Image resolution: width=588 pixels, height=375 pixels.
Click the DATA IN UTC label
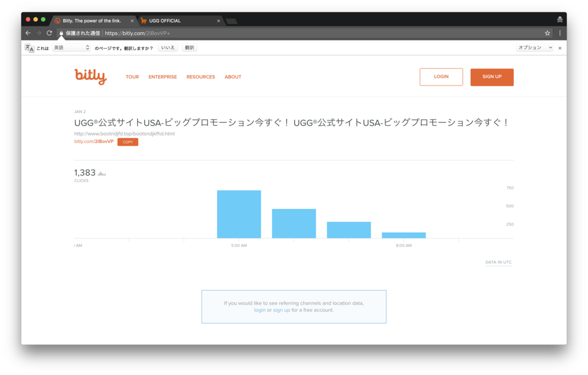click(498, 262)
